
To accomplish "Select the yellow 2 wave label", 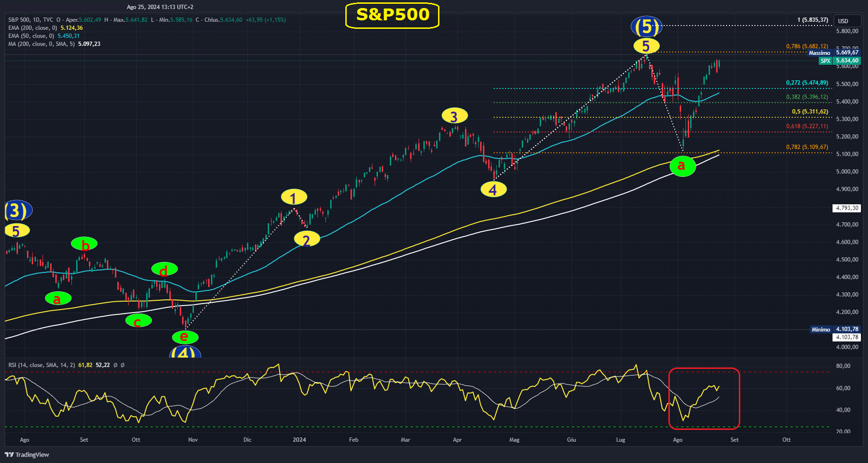I will point(307,239).
